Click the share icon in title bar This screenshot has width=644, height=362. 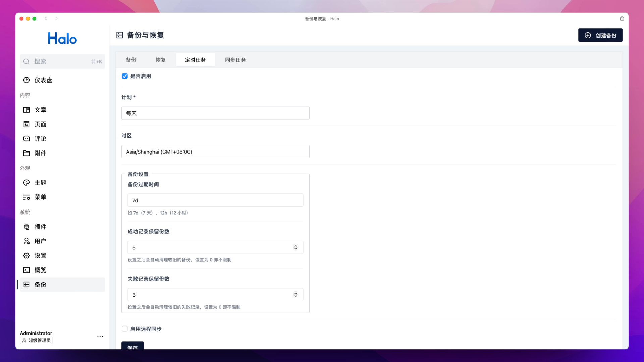622,19
